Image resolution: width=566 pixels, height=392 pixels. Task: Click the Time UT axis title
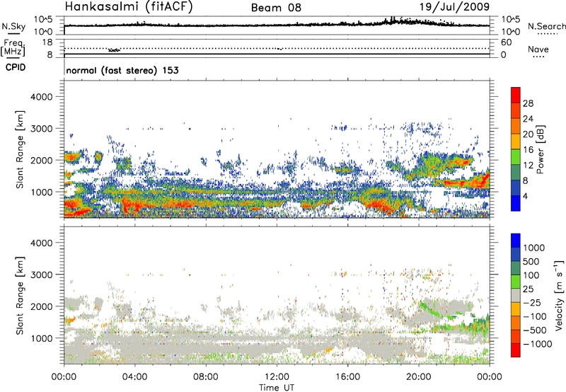tap(277, 388)
